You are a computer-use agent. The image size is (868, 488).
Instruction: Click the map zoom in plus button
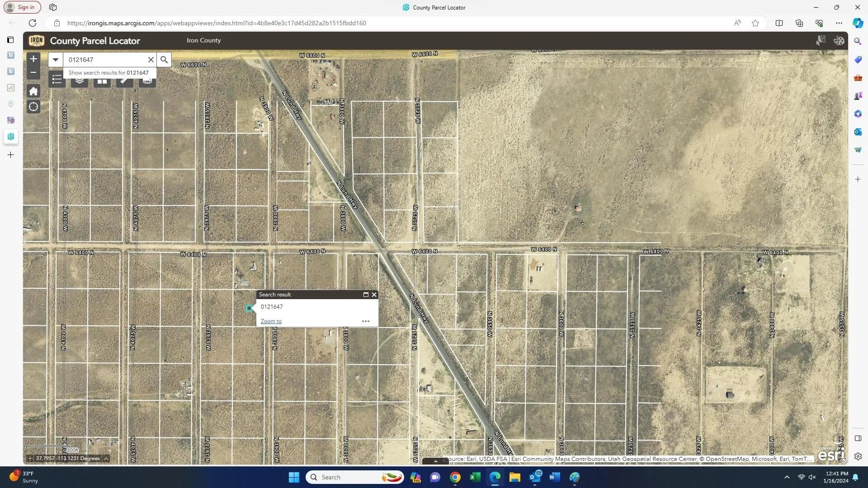tap(33, 59)
